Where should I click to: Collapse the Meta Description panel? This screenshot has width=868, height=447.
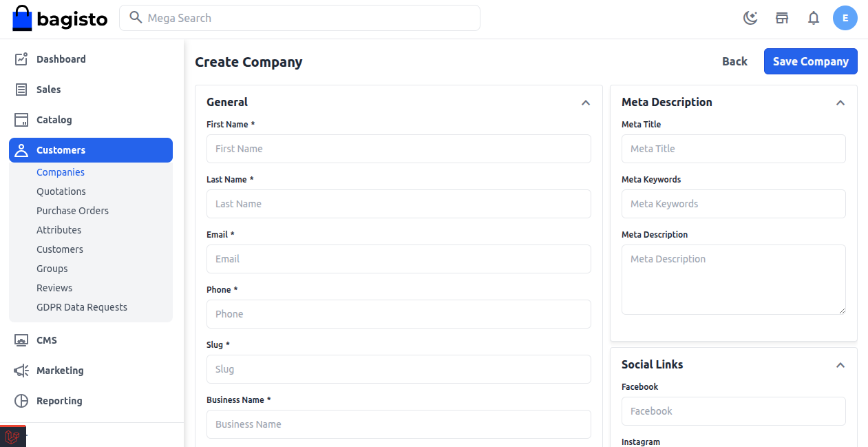840,103
